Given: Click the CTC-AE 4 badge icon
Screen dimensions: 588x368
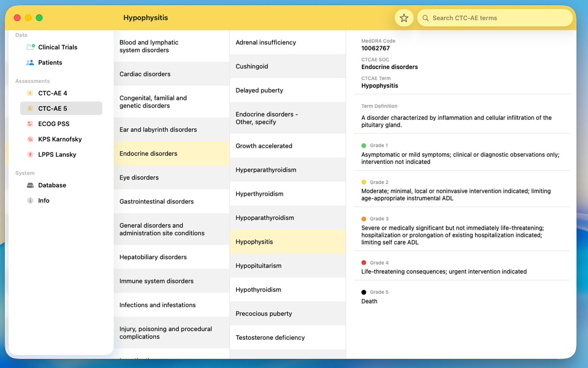Looking at the screenshot, I should click(30, 93).
